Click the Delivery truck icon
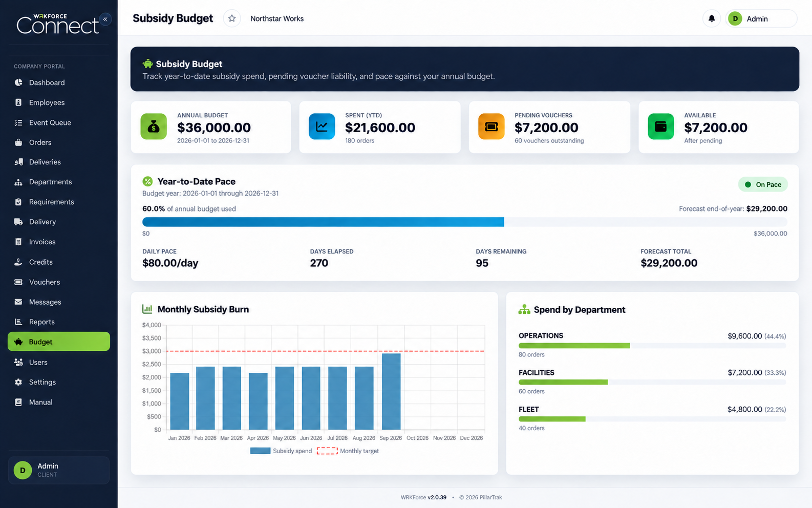The image size is (812, 508). pyautogui.click(x=18, y=222)
